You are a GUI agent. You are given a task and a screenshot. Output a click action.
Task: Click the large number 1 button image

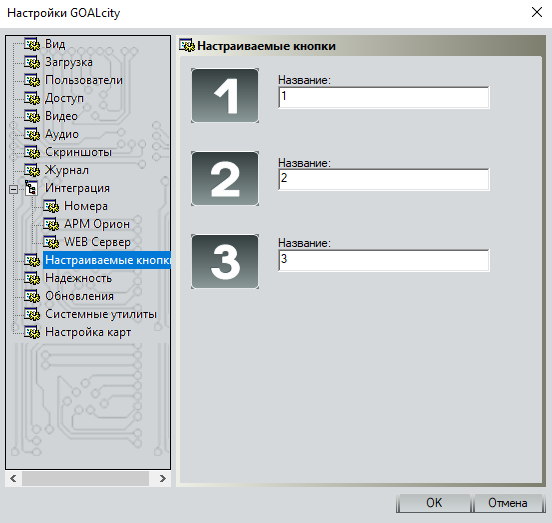click(225, 96)
